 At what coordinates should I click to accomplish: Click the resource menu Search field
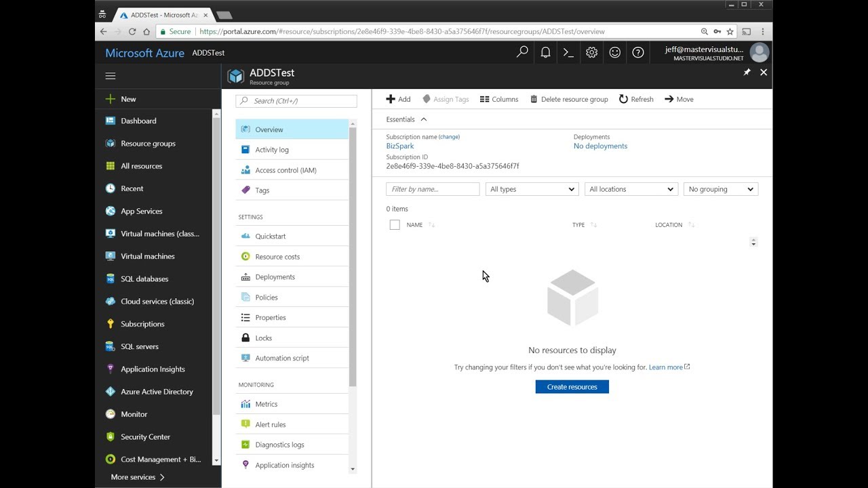pos(296,101)
